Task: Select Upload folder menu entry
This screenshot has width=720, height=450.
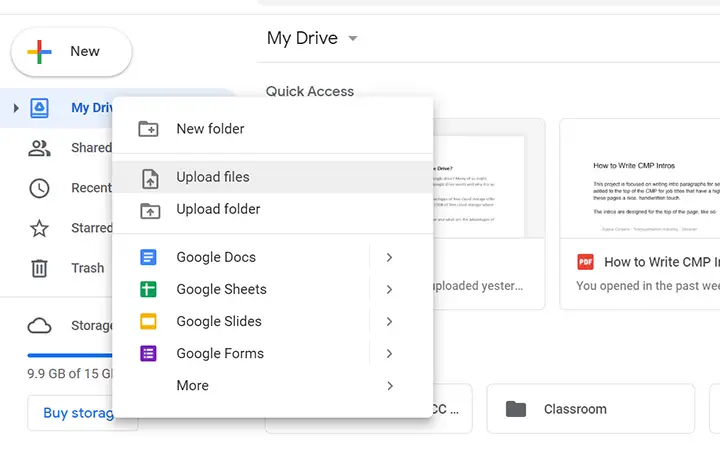Action: (x=273, y=209)
